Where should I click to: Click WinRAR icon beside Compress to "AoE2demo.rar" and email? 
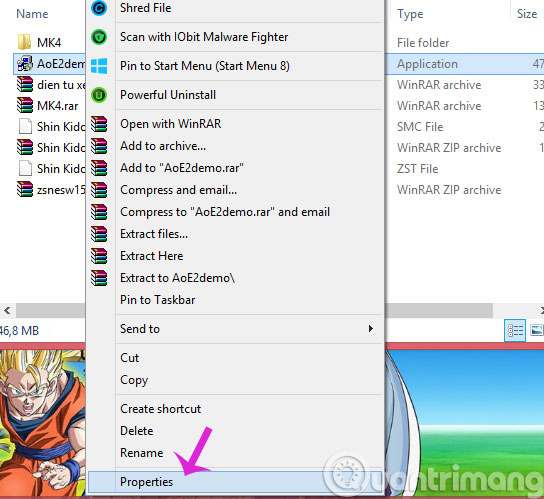coord(99,212)
